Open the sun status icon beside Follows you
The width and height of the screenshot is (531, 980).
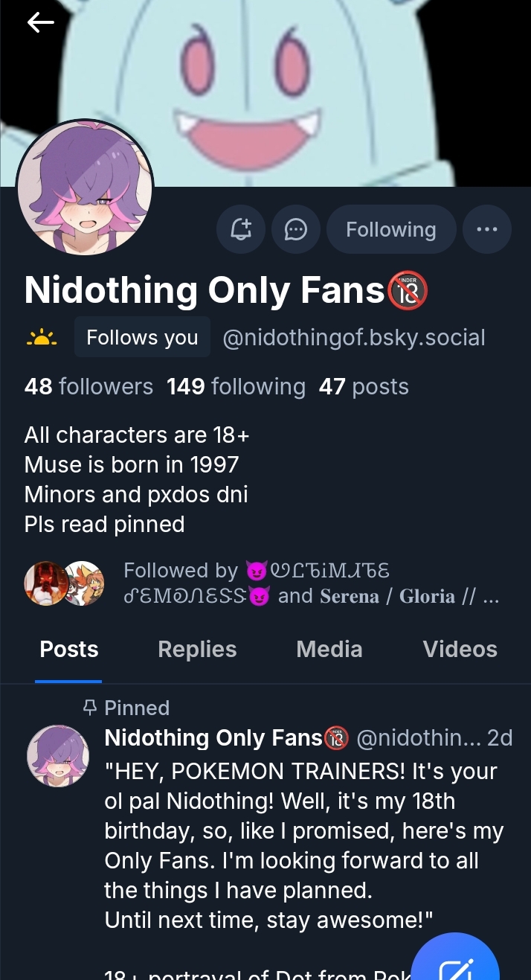[x=42, y=338]
